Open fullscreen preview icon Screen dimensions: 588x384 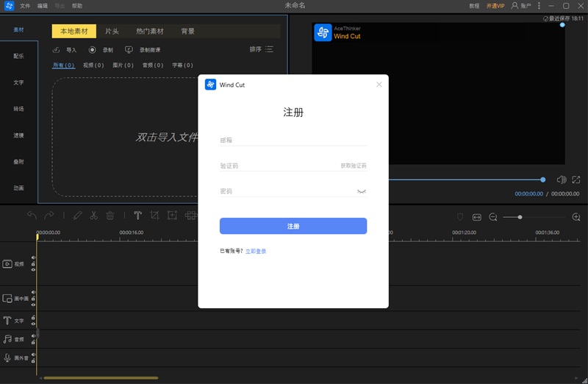click(576, 179)
